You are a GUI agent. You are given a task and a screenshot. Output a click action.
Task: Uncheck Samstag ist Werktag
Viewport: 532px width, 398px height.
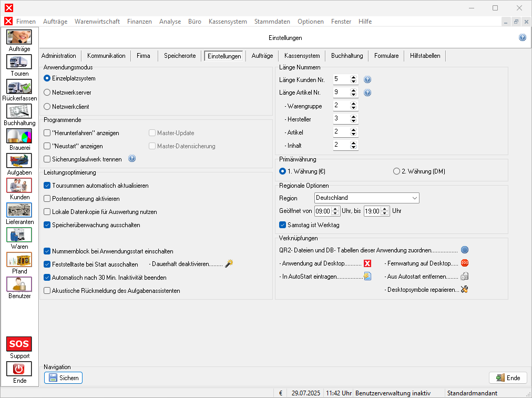point(283,225)
